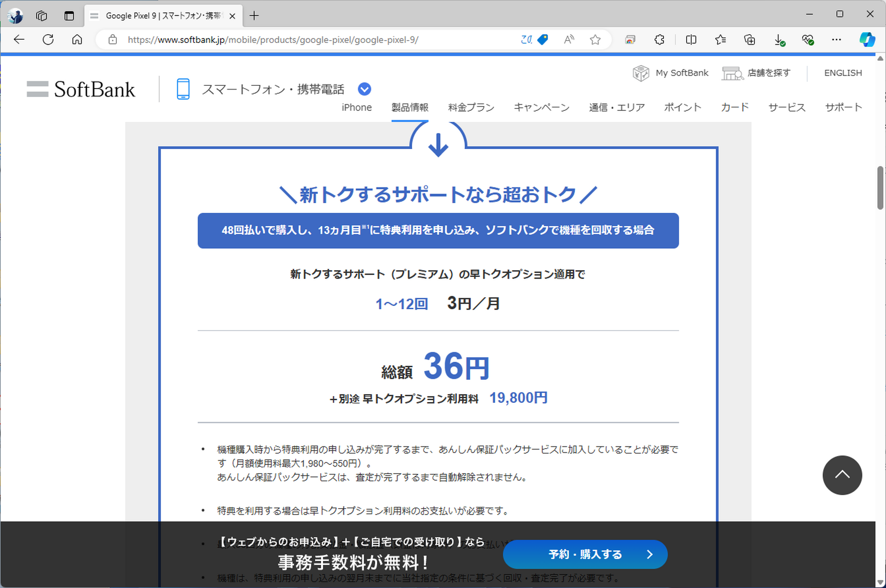Reload the page with refresh icon
This screenshot has height=588, width=886.
click(x=48, y=40)
